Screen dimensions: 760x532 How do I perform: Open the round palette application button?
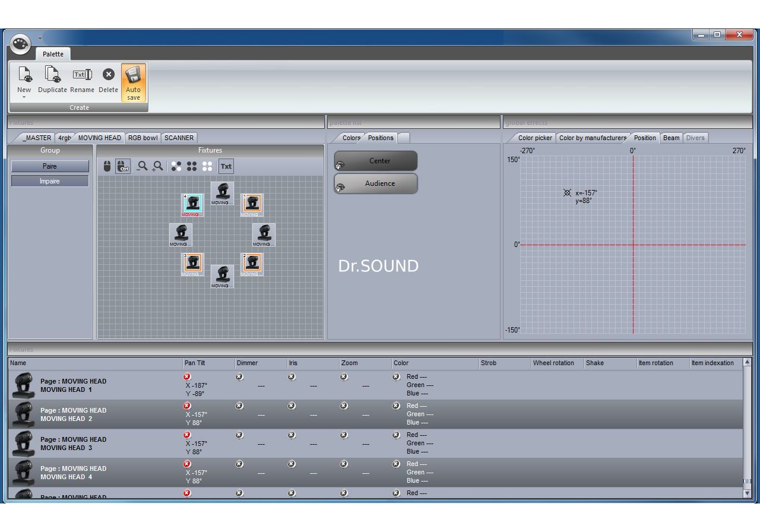click(21, 43)
